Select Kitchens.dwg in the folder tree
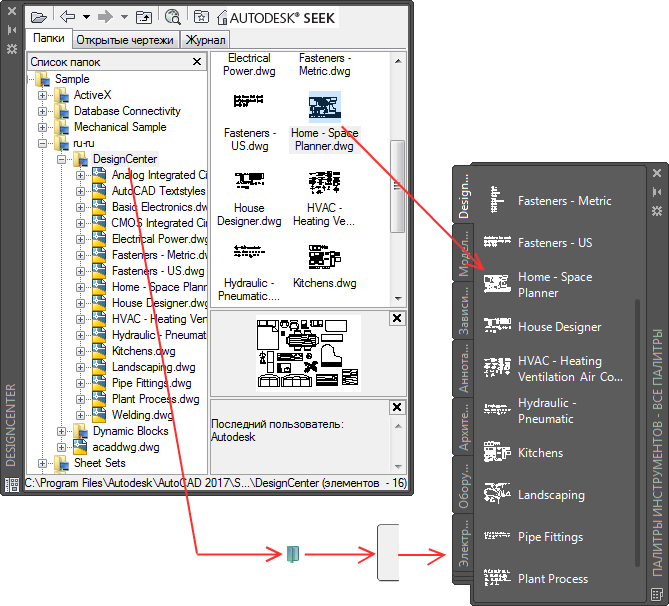This screenshot has height=606, width=669. [143, 351]
